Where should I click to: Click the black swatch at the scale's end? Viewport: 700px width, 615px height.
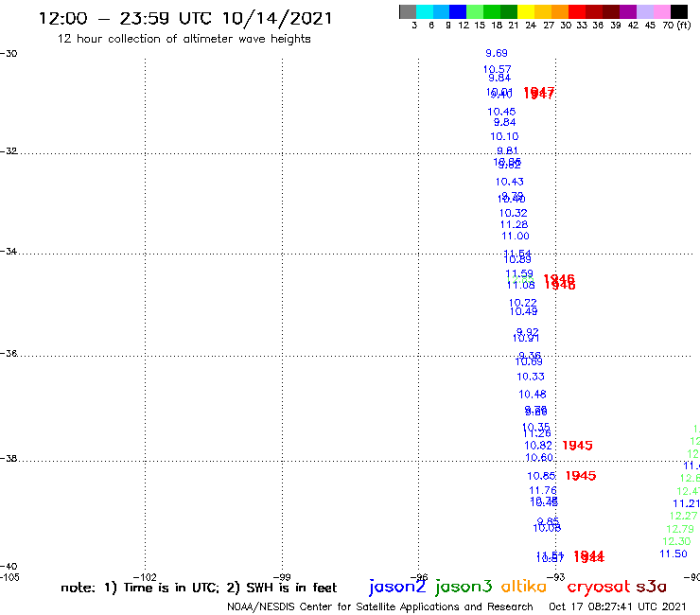click(678, 11)
